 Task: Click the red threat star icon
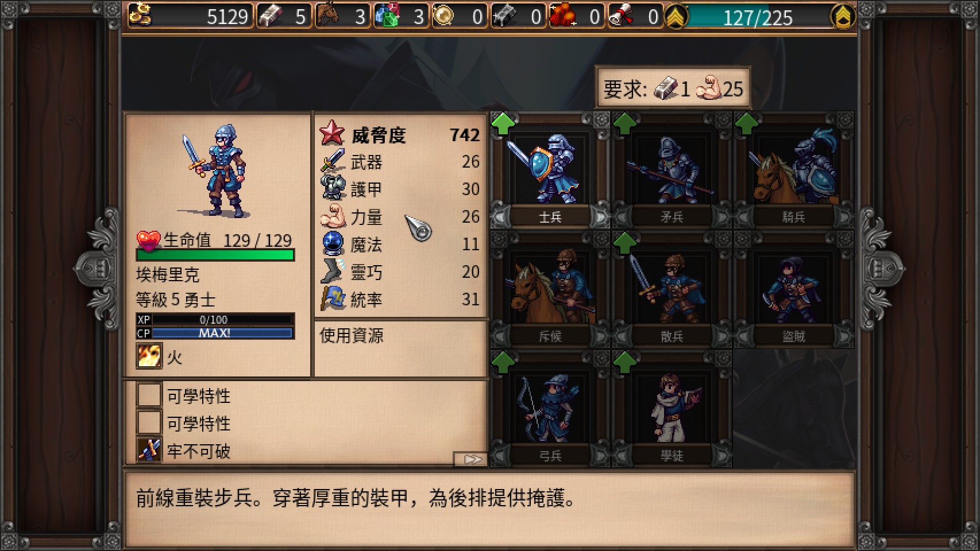(x=331, y=134)
